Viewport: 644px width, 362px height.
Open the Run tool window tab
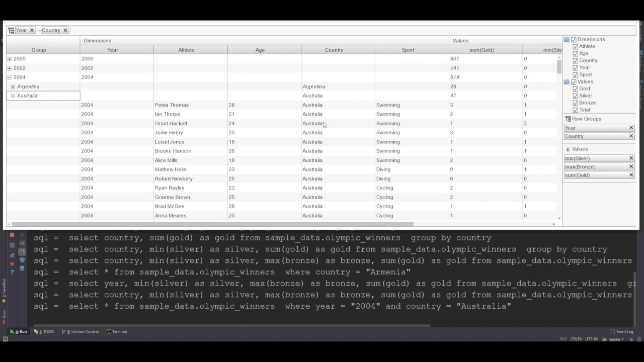19,332
